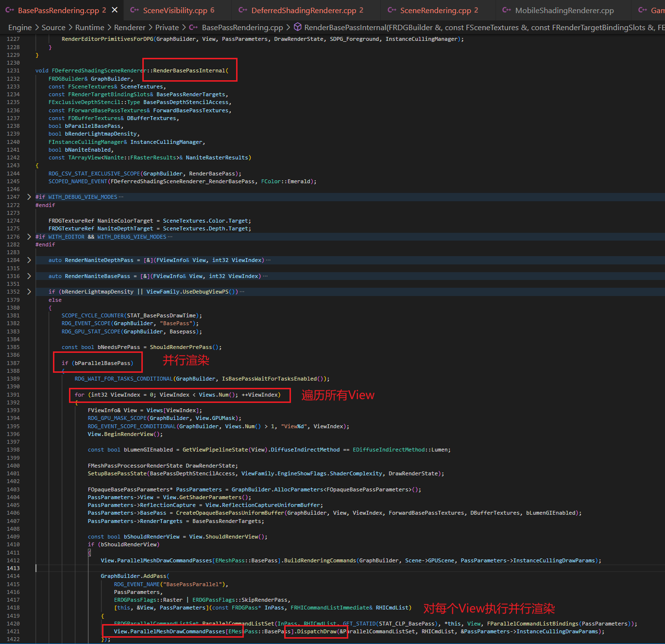Click the C++ icon on MobileShadingRenderer.cpp tab
Viewport: 665px width, 644px height.
(507, 10)
